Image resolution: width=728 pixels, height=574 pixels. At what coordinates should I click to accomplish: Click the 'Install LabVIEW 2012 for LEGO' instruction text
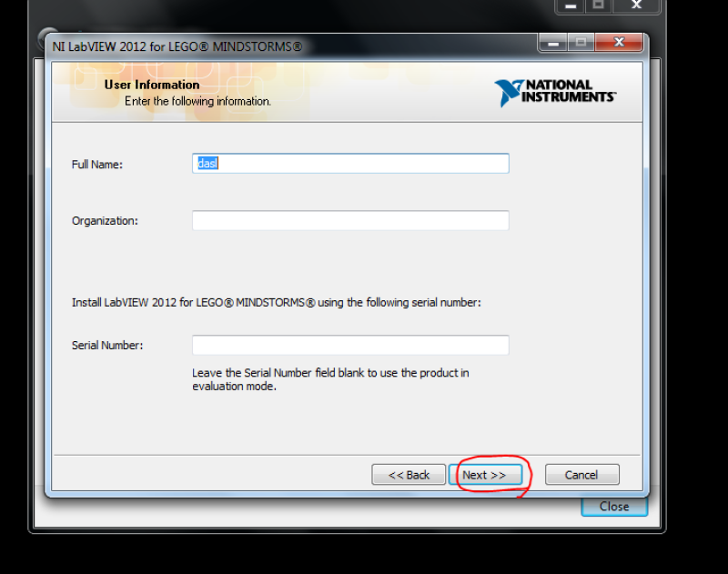pos(277,303)
